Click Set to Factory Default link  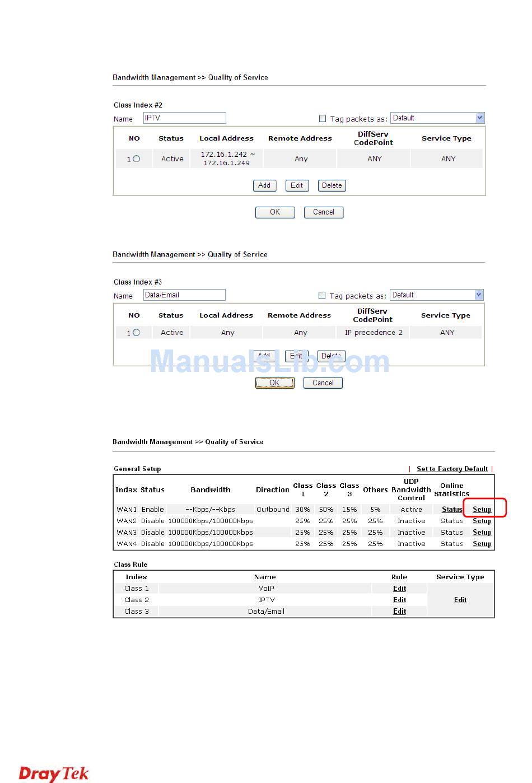[x=452, y=469]
